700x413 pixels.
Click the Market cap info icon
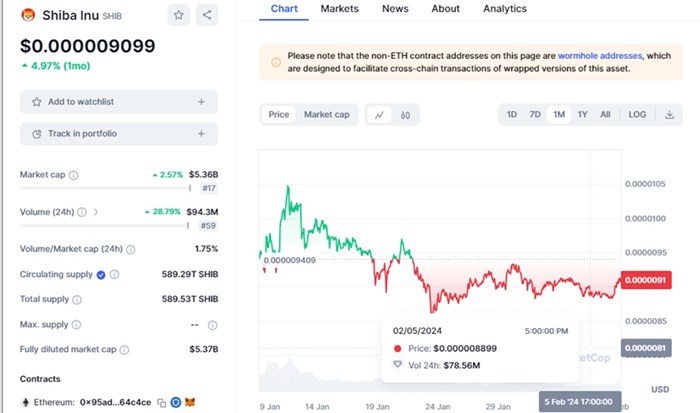click(x=74, y=175)
